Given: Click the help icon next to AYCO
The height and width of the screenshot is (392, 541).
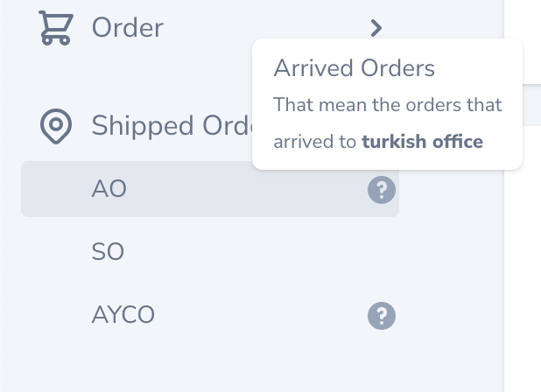Looking at the screenshot, I should (381, 315).
